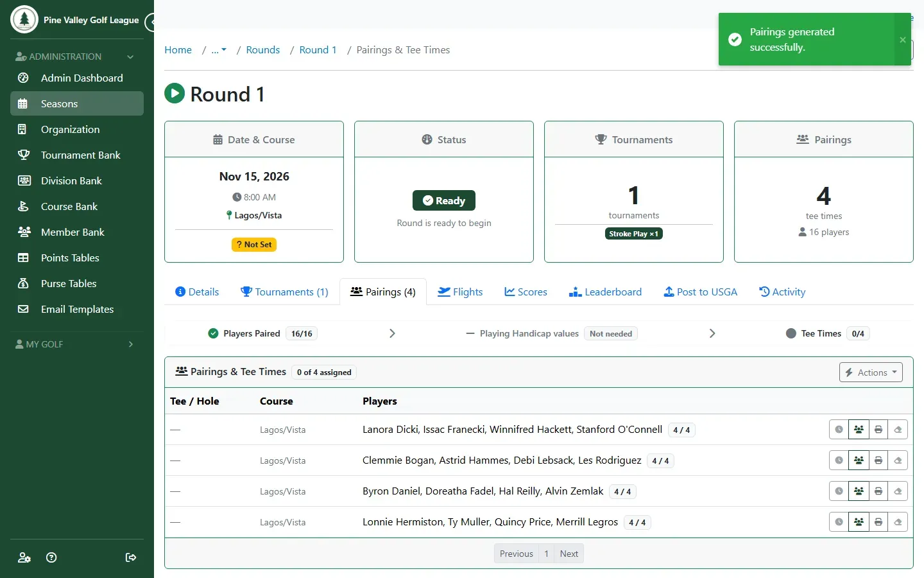This screenshot has width=924, height=578.
Task: Click the Pine Valley Golf League logo
Action: pyautogui.click(x=24, y=20)
